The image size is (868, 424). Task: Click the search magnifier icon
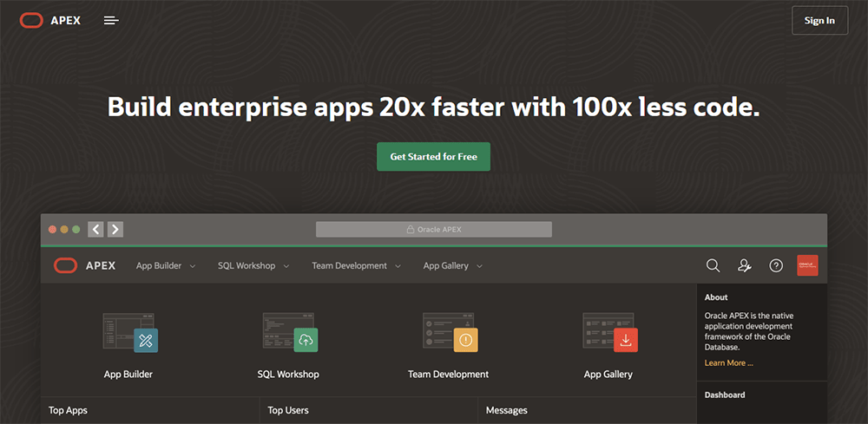tap(713, 266)
